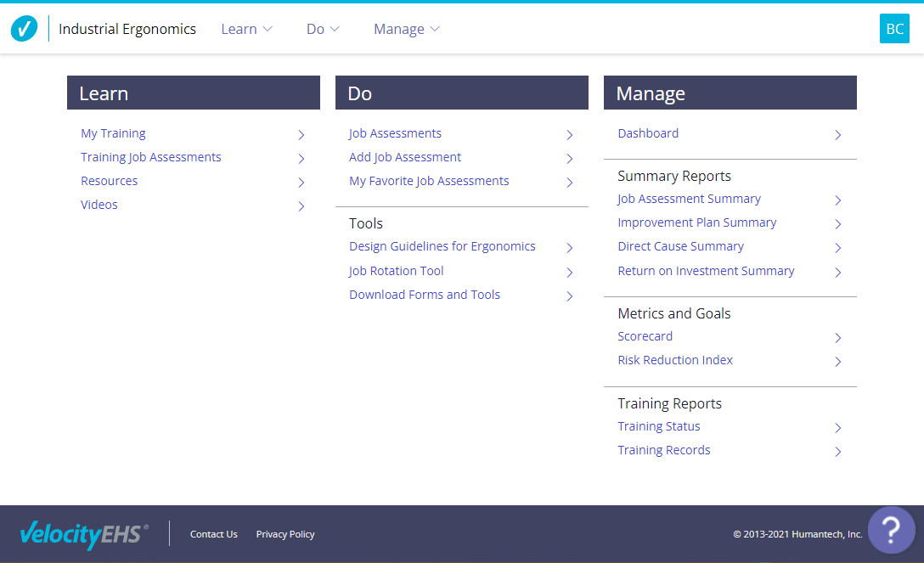
Task: Expand the Learn dropdown in top navigation
Action: pos(246,29)
